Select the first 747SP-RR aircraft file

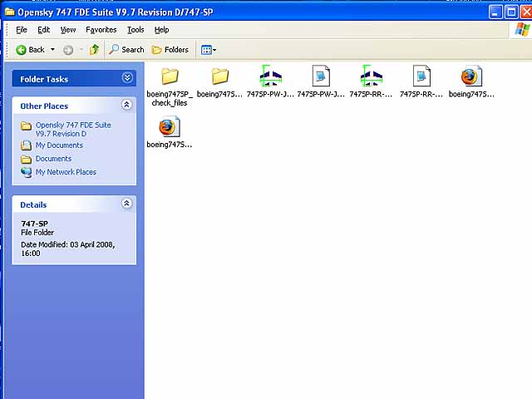371,77
